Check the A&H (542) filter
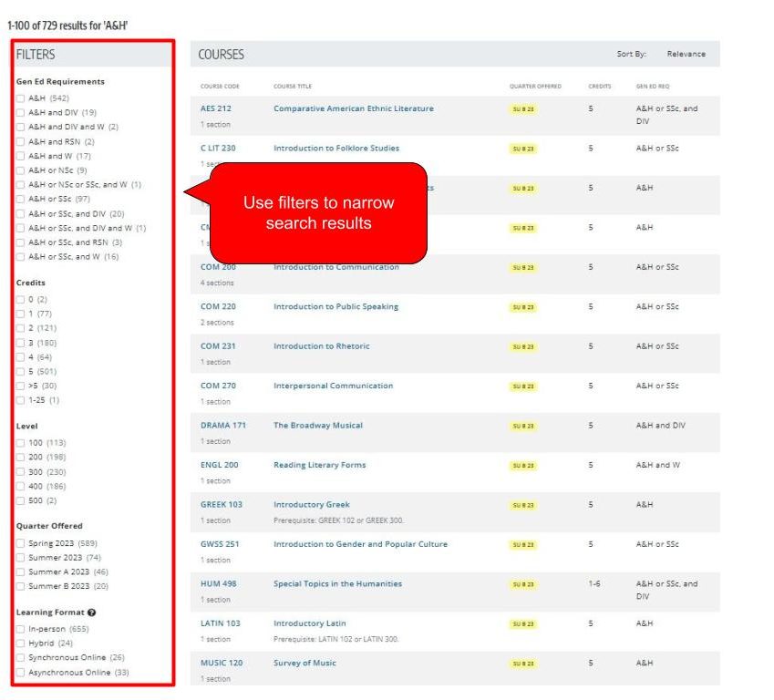The width and height of the screenshot is (774, 700). coord(20,98)
